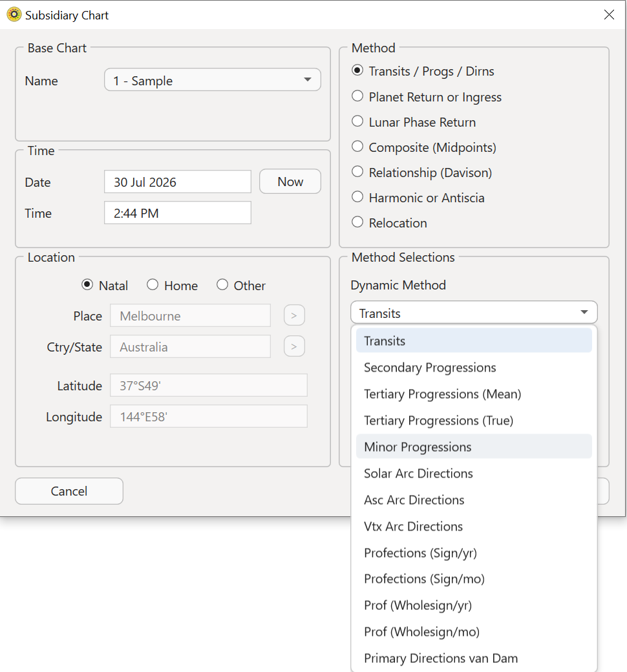This screenshot has height=672, width=627.
Task: Choose Vtx Arc Directions
Action: (474, 526)
